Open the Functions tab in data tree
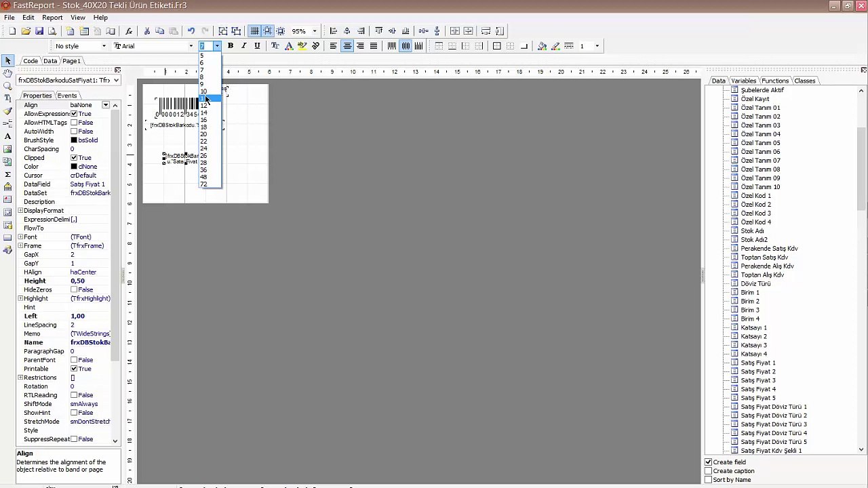868x488 pixels. click(775, 81)
